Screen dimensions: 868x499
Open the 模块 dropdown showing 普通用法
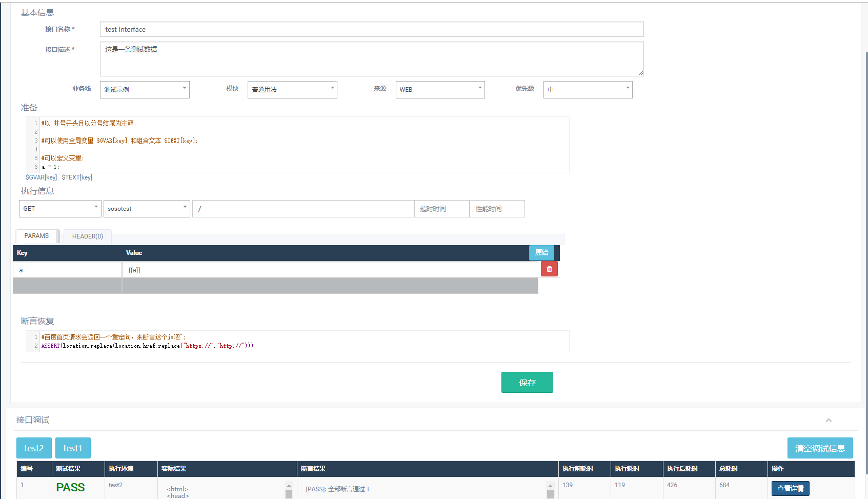pos(292,89)
